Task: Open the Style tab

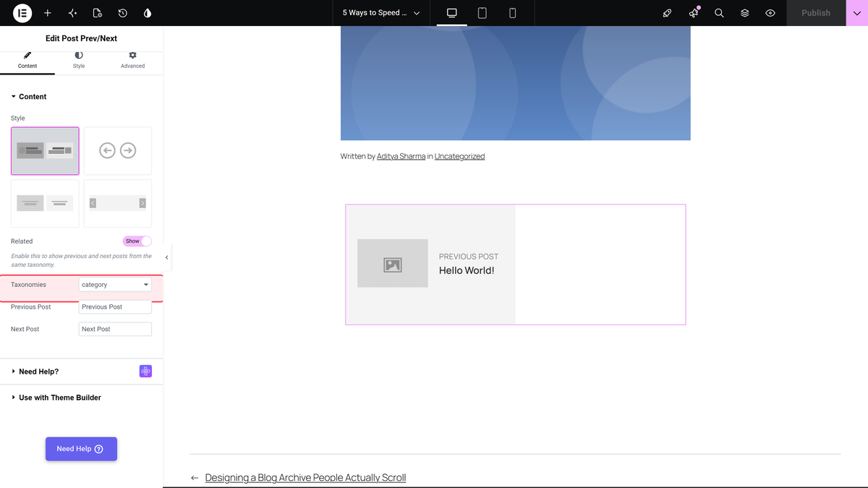Action: coord(79,61)
